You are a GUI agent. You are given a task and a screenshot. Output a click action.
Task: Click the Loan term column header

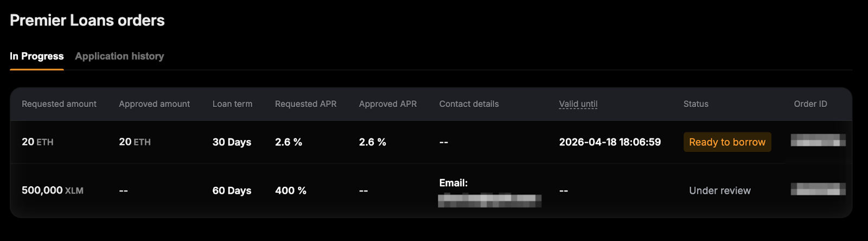click(x=232, y=104)
